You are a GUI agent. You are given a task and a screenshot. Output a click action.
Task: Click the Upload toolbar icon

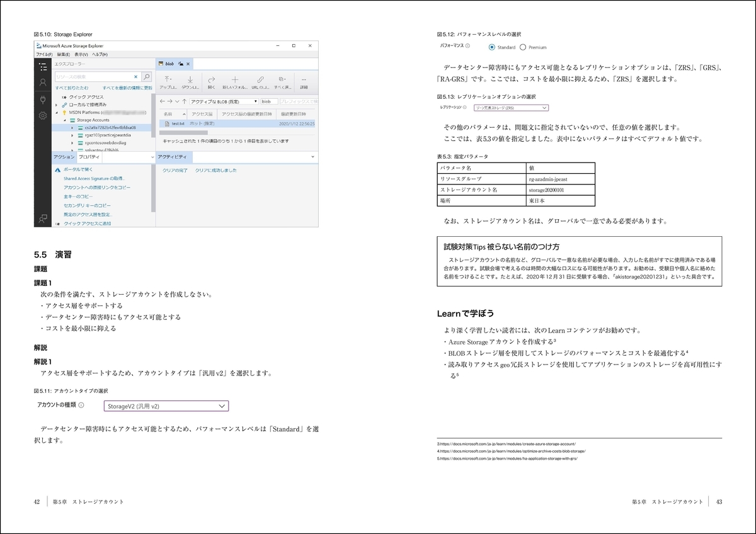167,80
